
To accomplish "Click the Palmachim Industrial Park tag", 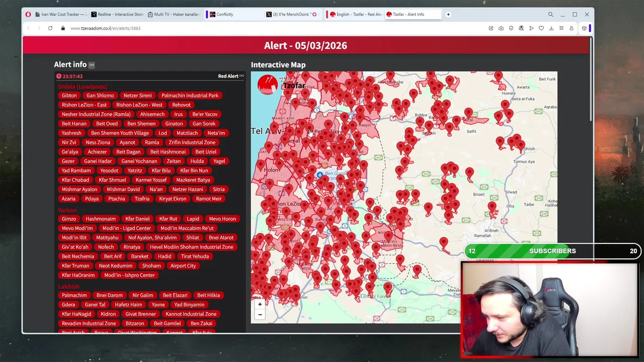I will tap(190, 96).
